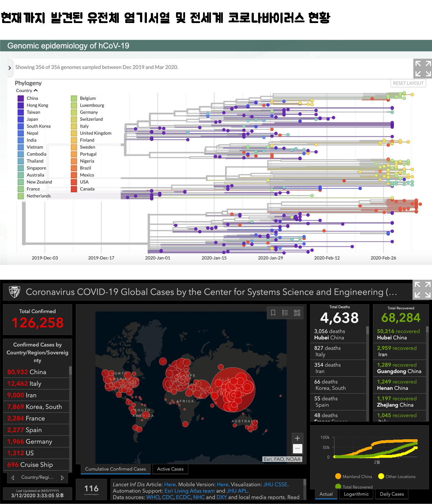Go to previous Country/Region list page arrow
This screenshot has height=504, width=432.
coord(13,478)
